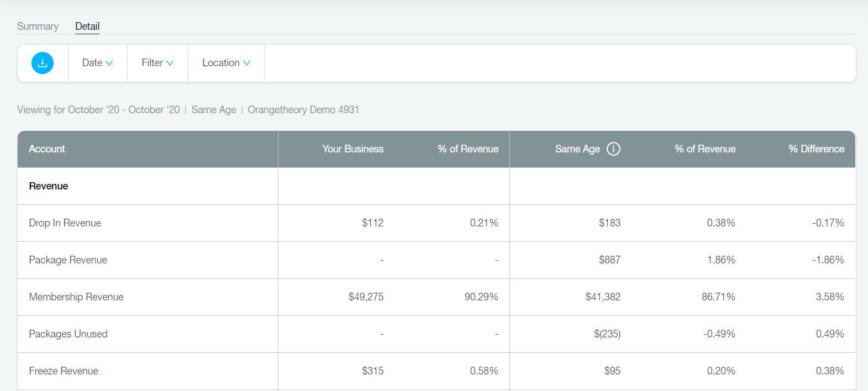Click the $(235) Packages Unused amount
The width and height of the screenshot is (868, 391).
pyautogui.click(x=607, y=334)
